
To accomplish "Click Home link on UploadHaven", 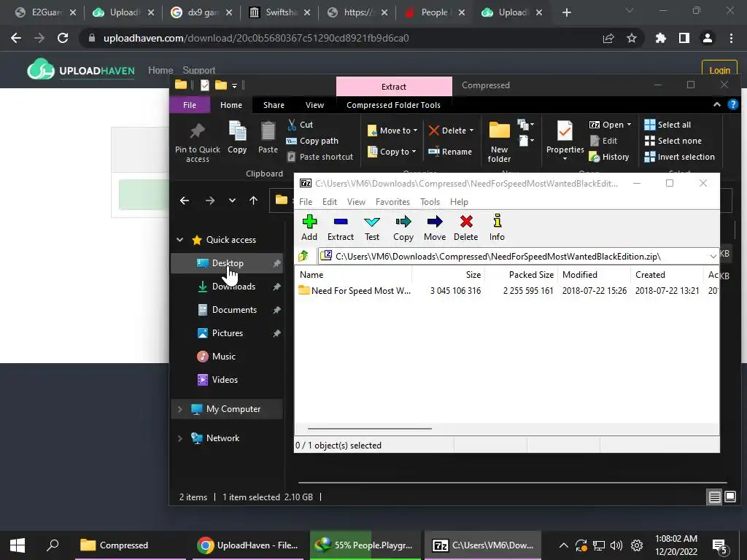I will [160, 71].
